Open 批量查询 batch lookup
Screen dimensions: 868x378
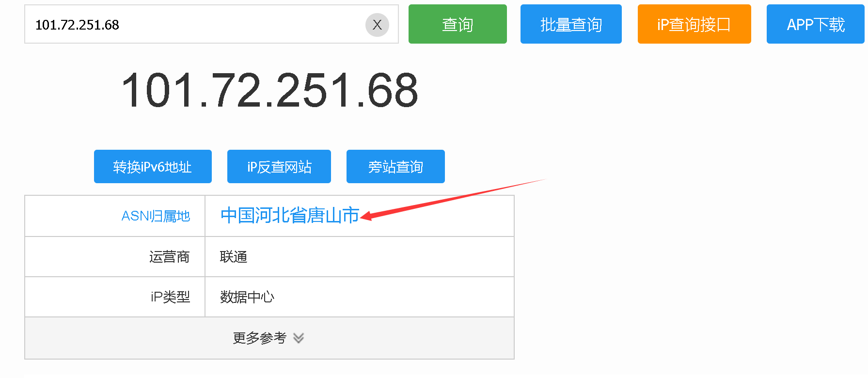pyautogui.click(x=571, y=24)
